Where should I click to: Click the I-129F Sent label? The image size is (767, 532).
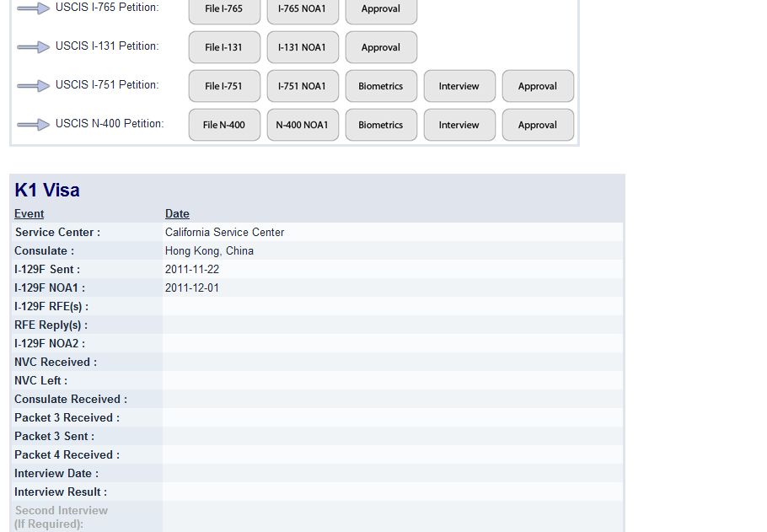pyautogui.click(x=47, y=270)
